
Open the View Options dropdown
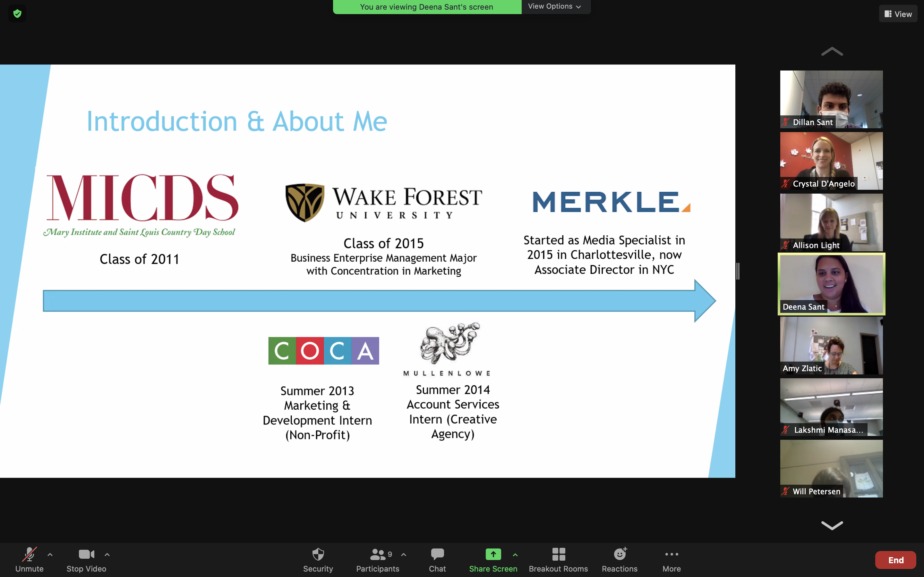tap(554, 6)
